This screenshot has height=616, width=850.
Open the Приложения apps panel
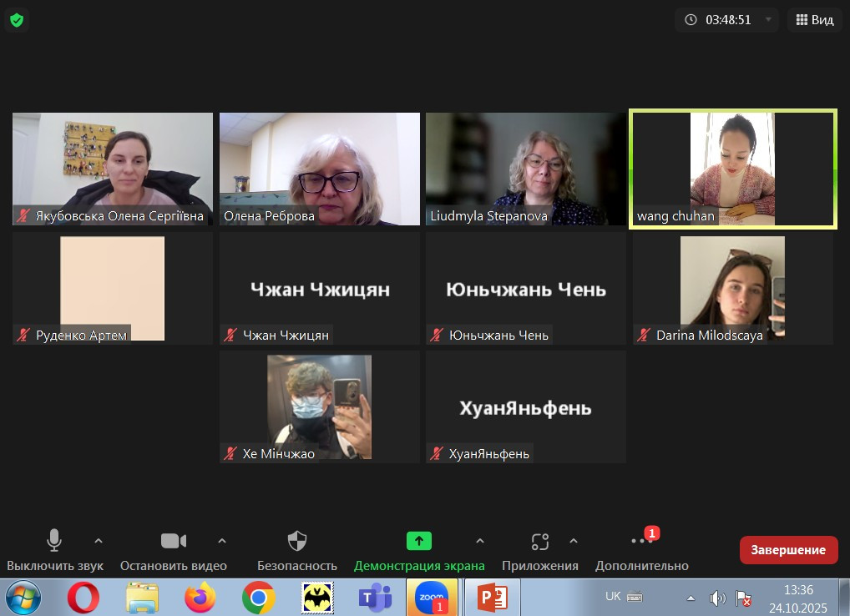coord(540,550)
